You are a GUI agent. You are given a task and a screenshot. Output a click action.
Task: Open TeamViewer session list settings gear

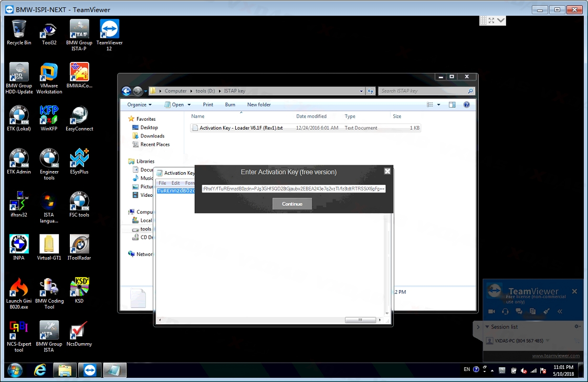(577, 326)
